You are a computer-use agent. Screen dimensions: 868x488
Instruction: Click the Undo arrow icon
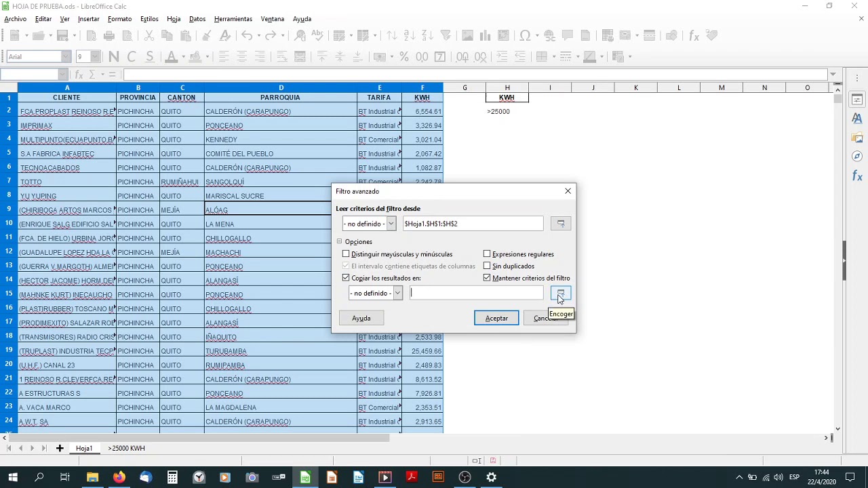(x=247, y=35)
